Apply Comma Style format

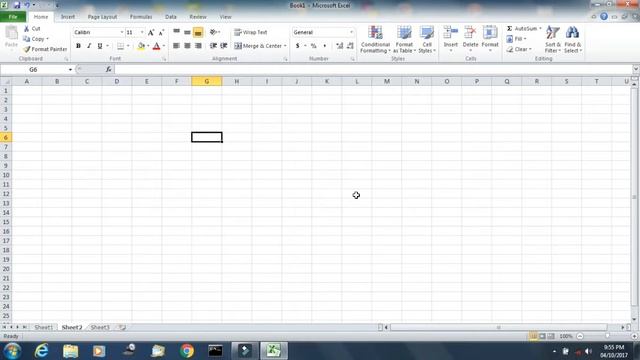(324, 46)
